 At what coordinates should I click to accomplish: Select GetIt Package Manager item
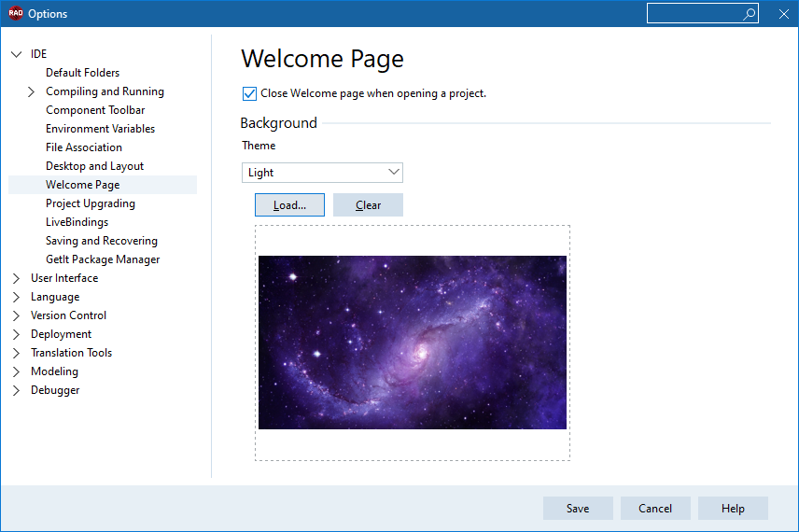coord(103,259)
